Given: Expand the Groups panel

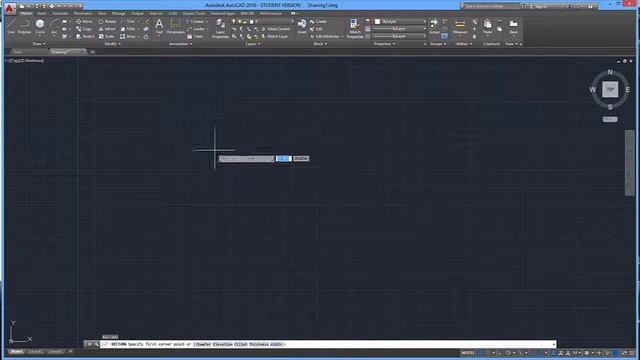Looking at the screenshot, I should pyautogui.click(x=438, y=44).
